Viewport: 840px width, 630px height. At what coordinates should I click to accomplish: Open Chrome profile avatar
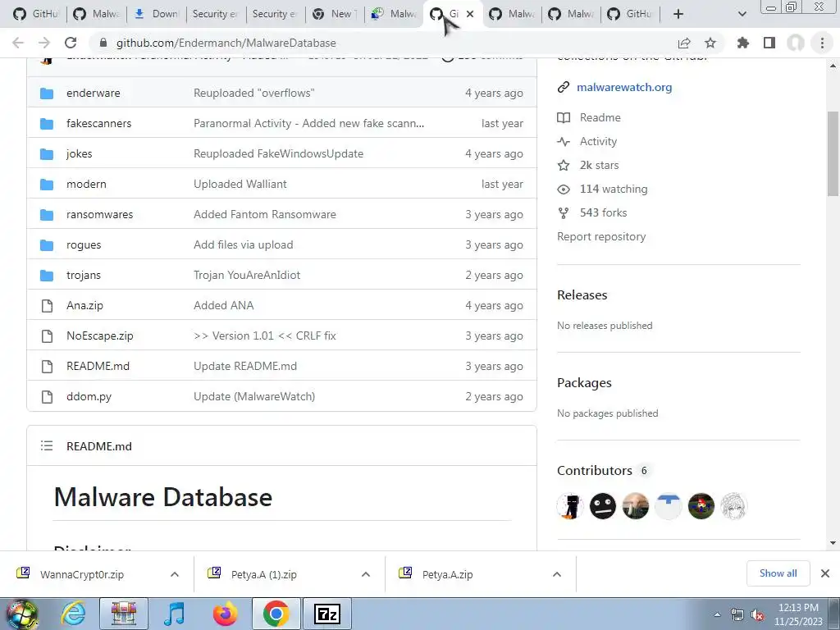(796, 43)
